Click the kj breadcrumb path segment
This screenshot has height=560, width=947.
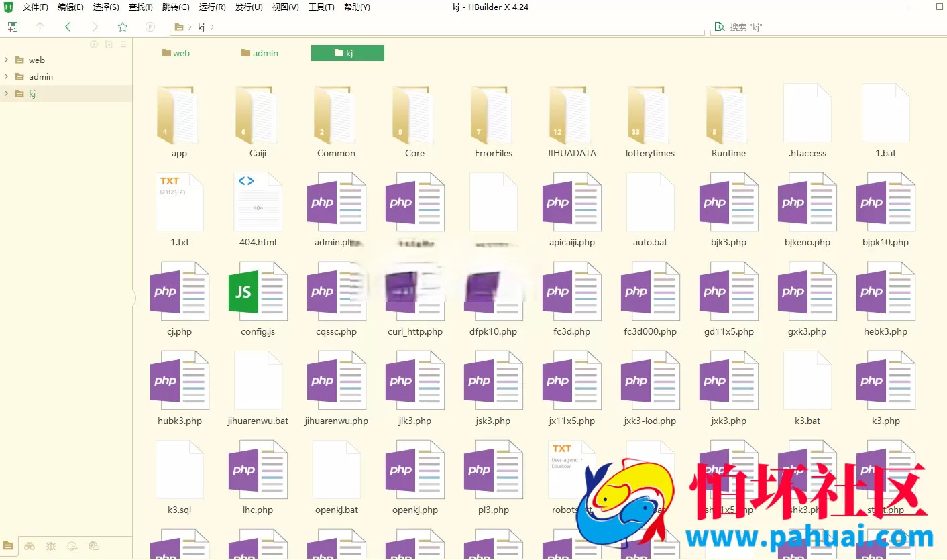point(201,27)
